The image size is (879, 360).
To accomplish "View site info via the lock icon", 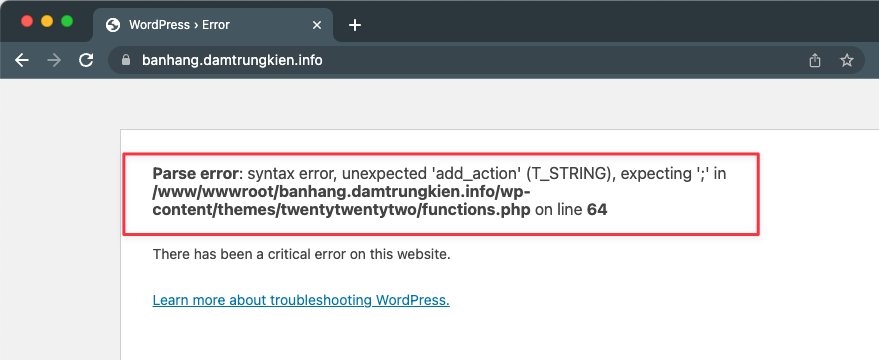I will [x=126, y=60].
